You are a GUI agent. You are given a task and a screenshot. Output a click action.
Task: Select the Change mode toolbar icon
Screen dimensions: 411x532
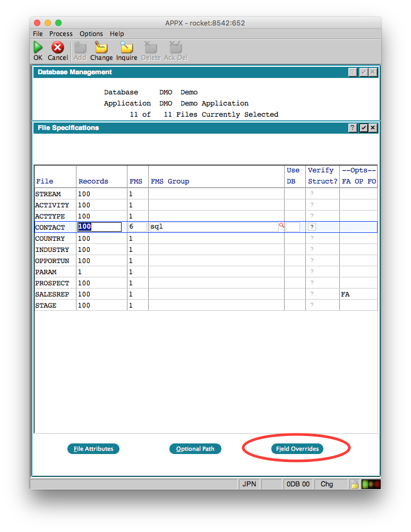tap(101, 48)
